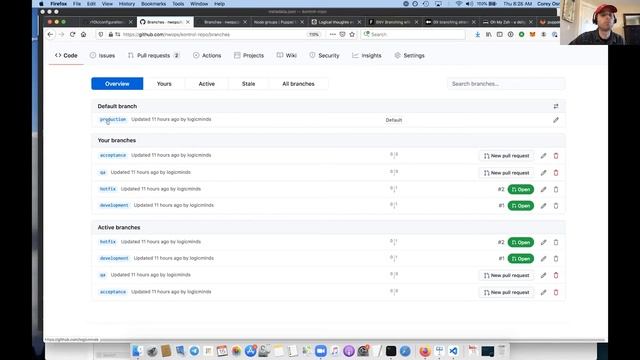The image size is (640, 360).
Task: Open development branch under Active branches
Action: (114, 258)
